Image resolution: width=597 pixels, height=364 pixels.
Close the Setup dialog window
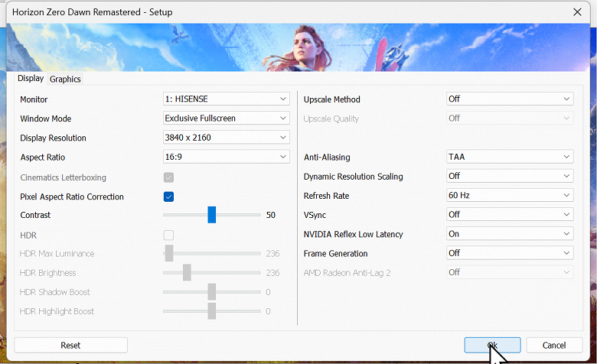(x=576, y=12)
